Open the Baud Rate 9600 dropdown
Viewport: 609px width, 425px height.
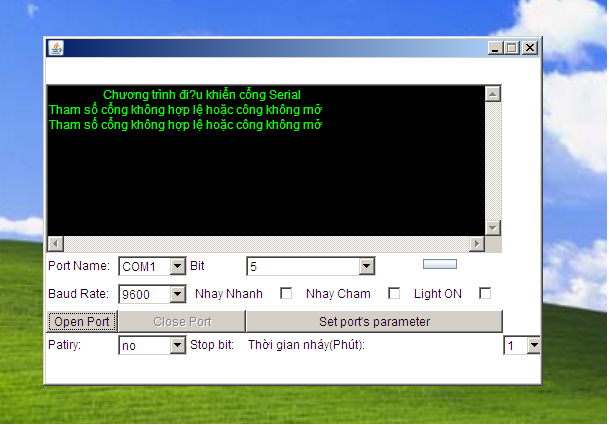click(x=177, y=294)
